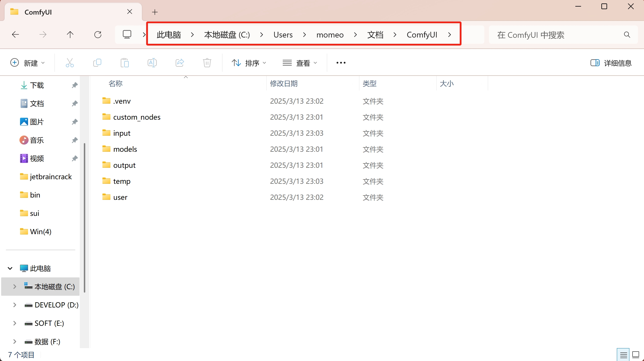
Task: Expand chevron after 此电脑 breadcrumb
Action: point(192,35)
